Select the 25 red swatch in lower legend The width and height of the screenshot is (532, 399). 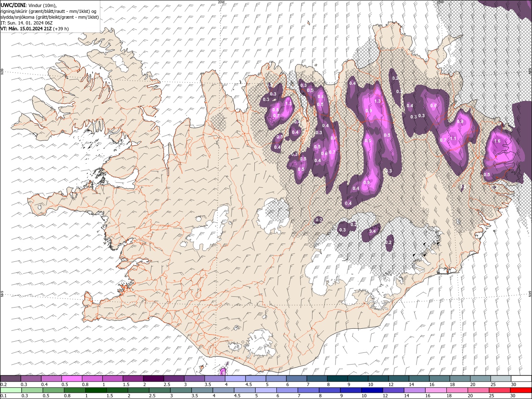coord(500,390)
